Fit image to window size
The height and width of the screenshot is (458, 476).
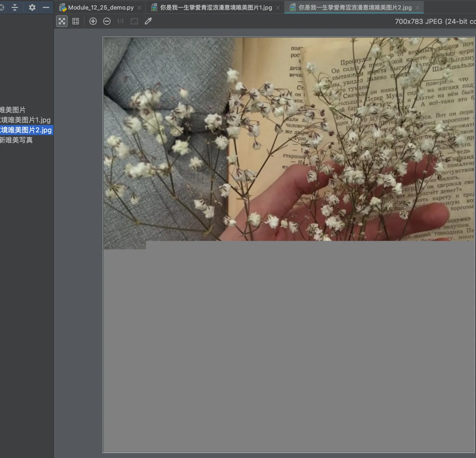(x=134, y=21)
